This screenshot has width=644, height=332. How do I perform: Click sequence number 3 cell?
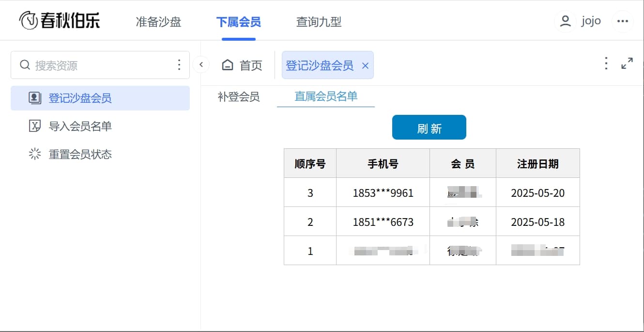[310, 193]
